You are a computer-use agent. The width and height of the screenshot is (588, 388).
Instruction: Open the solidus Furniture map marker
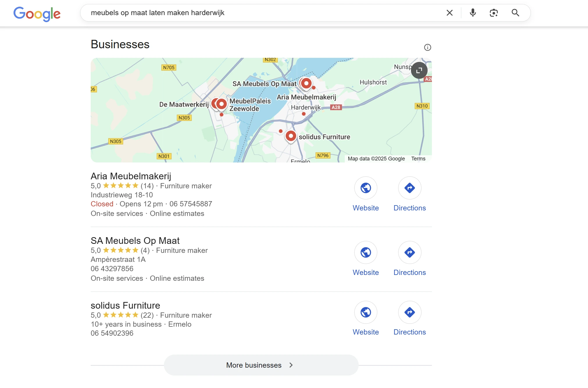291,136
